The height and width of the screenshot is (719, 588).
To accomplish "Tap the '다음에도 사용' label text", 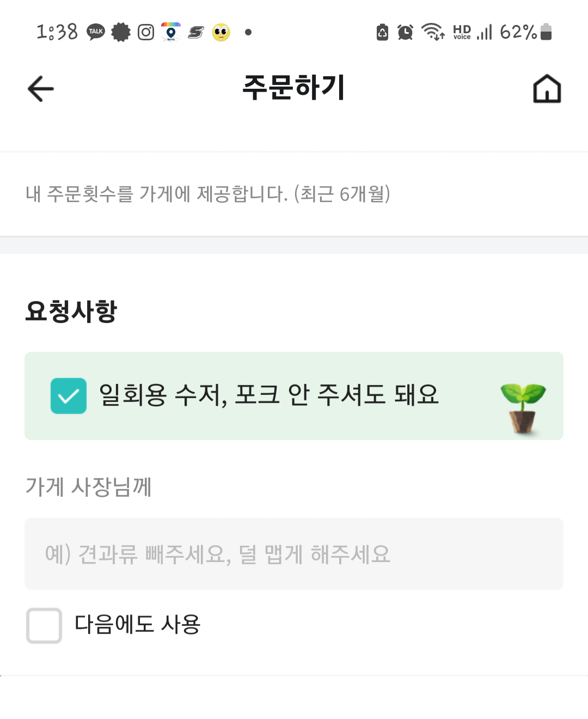I will pyautogui.click(x=137, y=624).
